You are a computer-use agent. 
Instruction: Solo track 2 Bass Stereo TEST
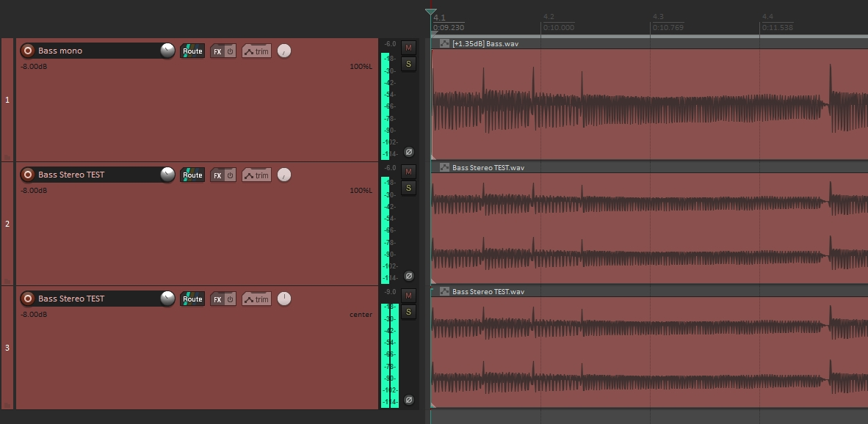409,188
